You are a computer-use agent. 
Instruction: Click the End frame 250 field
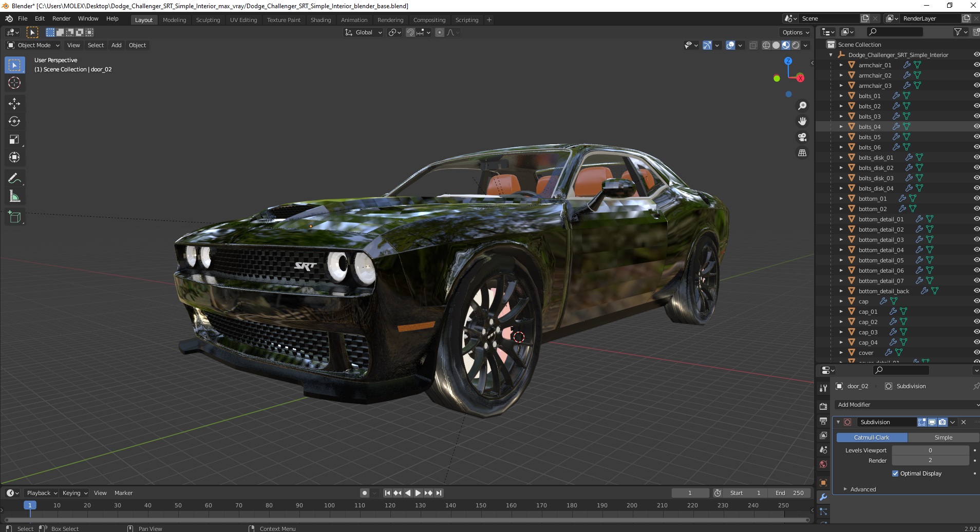click(790, 493)
